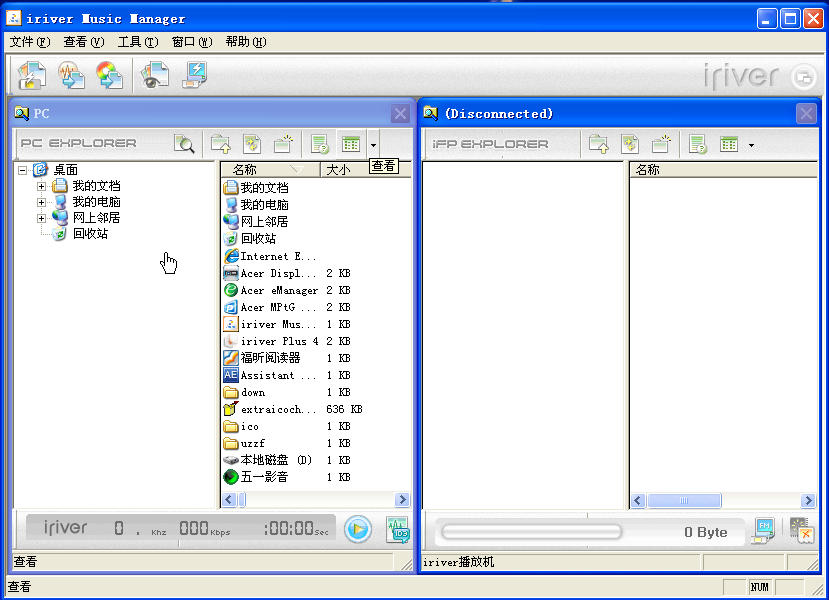Select 五一影音 in file list

tap(256, 477)
